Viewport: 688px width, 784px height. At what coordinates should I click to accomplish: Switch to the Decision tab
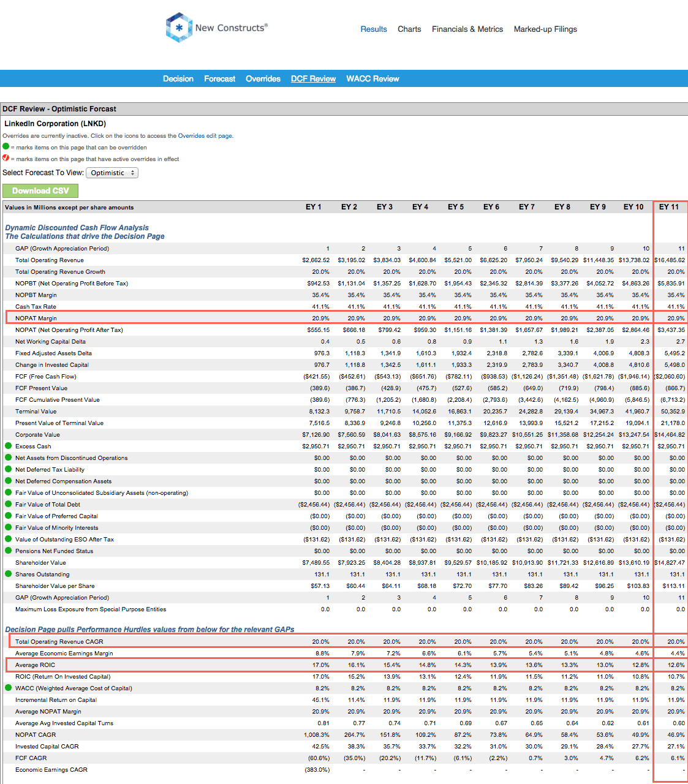178,78
